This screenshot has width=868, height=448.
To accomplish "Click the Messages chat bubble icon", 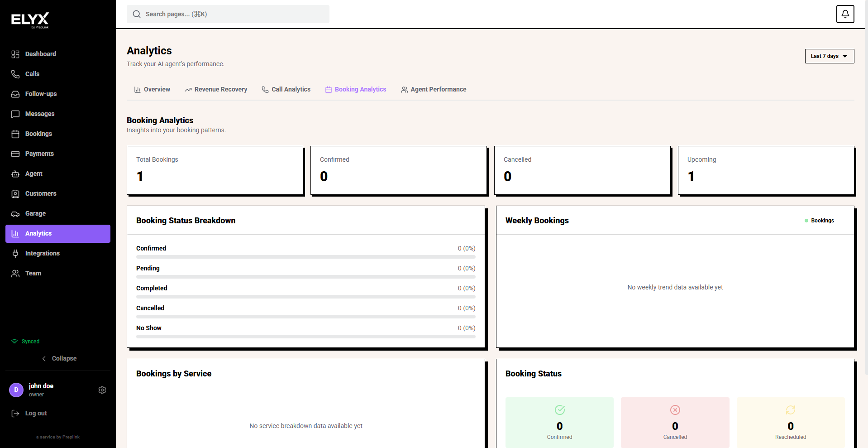I will [x=15, y=114].
